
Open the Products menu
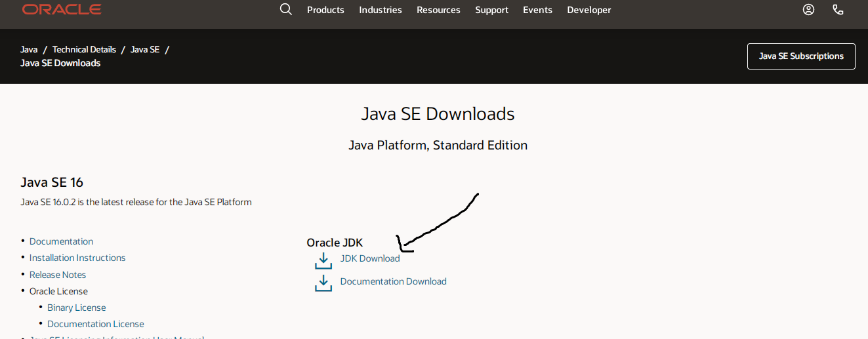click(325, 10)
